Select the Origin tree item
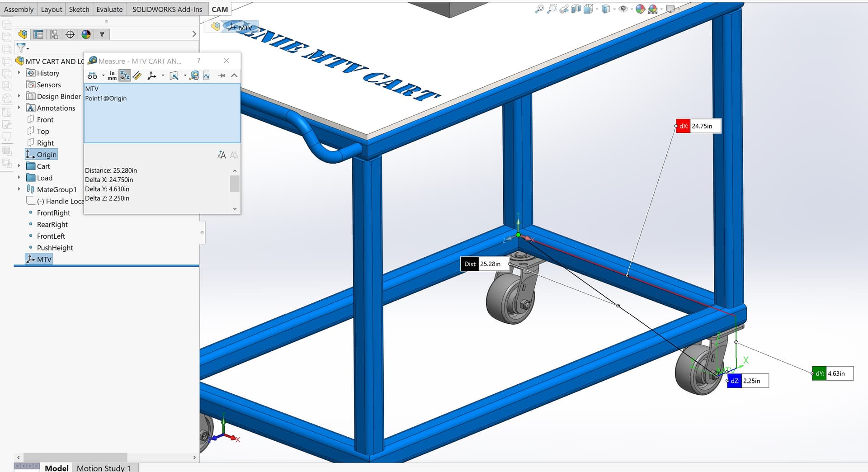Screen dimensions: 868x472 [42, 155]
